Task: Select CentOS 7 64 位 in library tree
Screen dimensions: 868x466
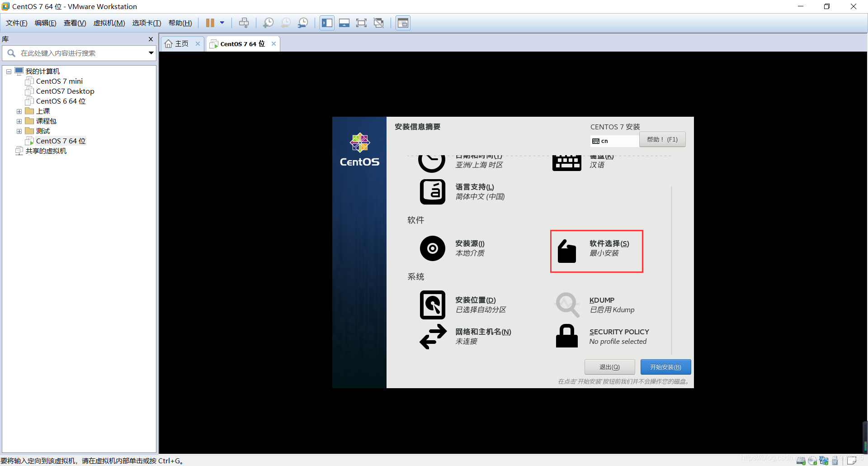Action: click(x=61, y=141)
